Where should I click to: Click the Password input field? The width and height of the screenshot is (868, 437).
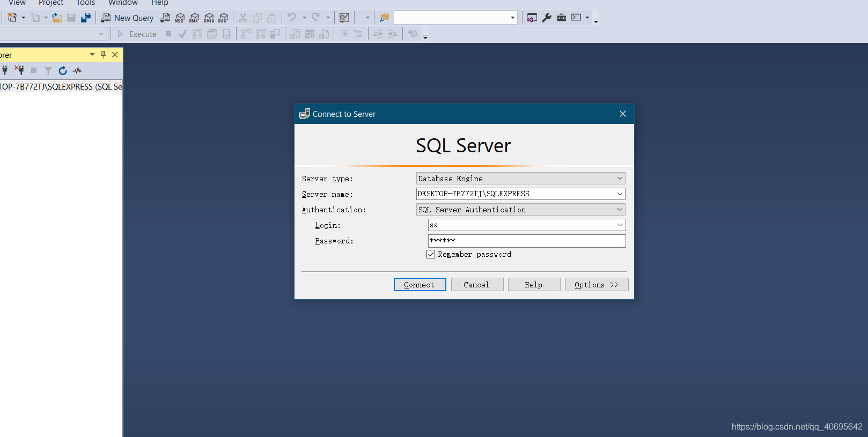pyautogui.click(x=527, y=241)
